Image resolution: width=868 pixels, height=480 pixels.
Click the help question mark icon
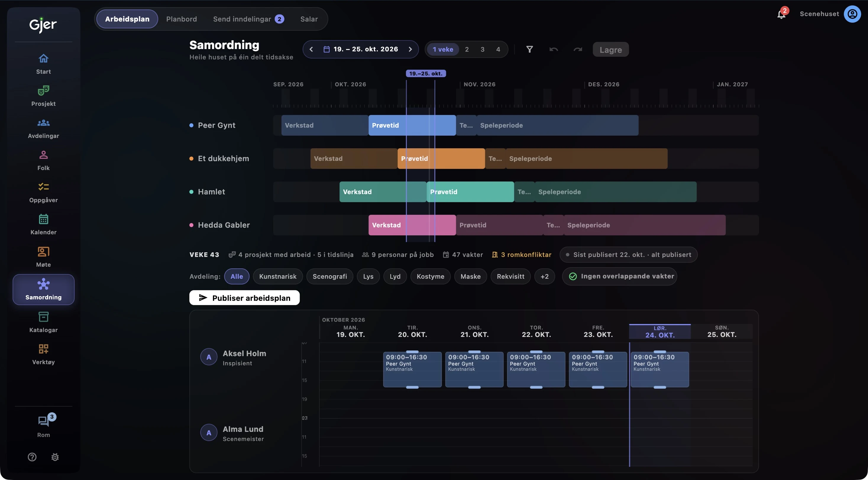tap(32, 457)
